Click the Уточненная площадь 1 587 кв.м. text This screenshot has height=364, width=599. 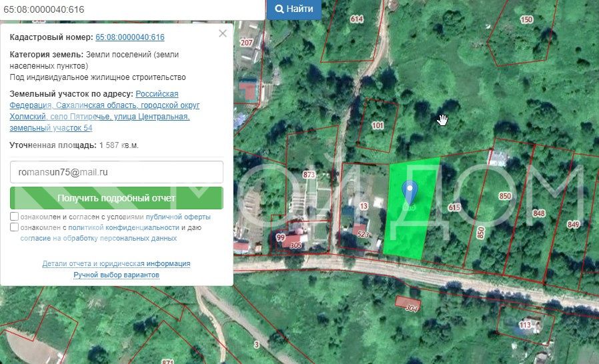[x=74, y=145]
